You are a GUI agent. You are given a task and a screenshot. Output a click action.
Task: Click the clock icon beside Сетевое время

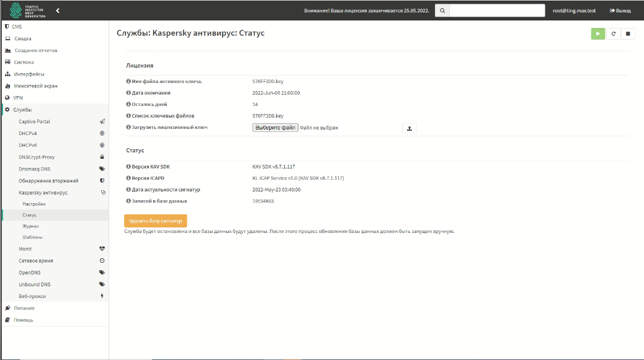pyautogui.click(x=102, y=261)
